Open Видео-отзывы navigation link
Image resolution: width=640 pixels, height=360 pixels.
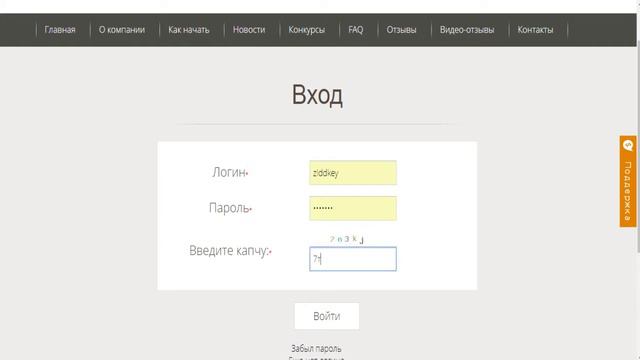coord(467,30)
